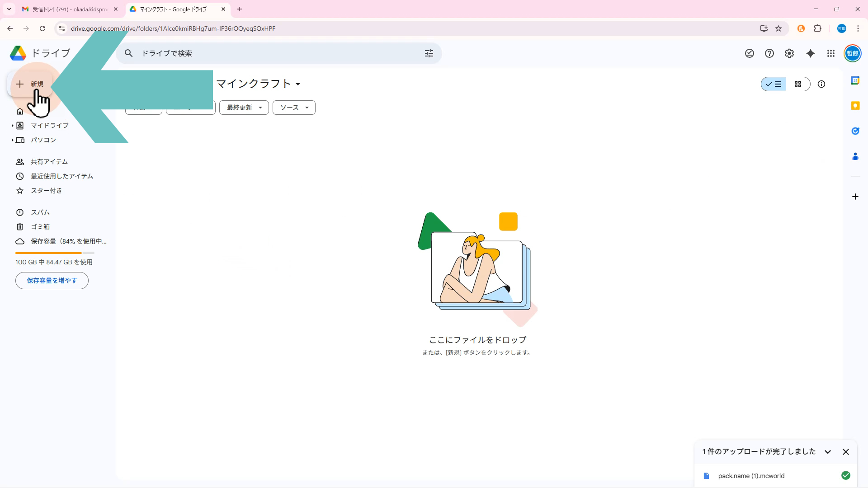Expand the マイドライブ tree arrow
Screen dimensions: 868x488
[12, 126]
